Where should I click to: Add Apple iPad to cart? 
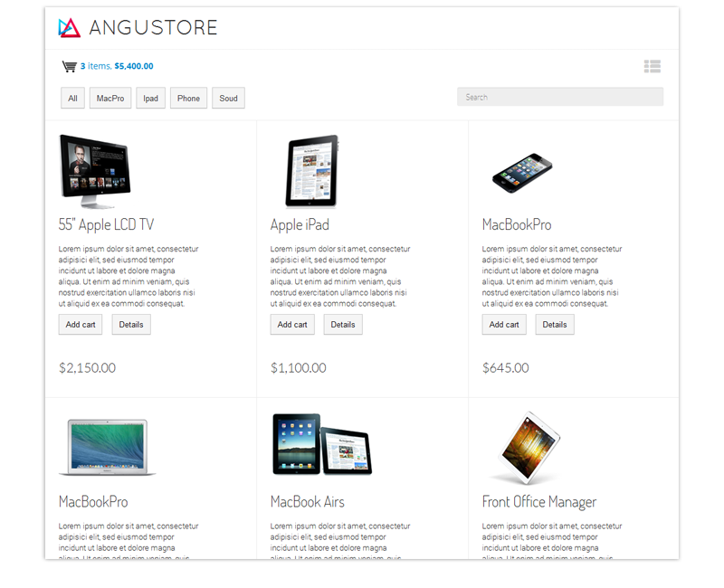(292, 325)
